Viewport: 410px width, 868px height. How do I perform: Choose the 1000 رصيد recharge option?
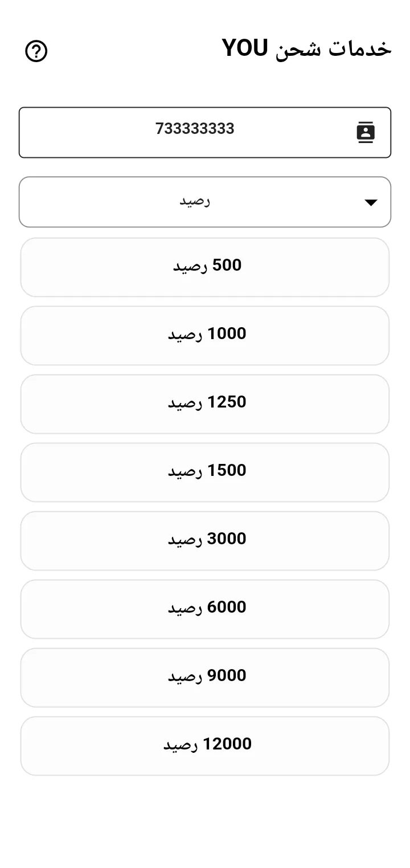pos(205,336)
